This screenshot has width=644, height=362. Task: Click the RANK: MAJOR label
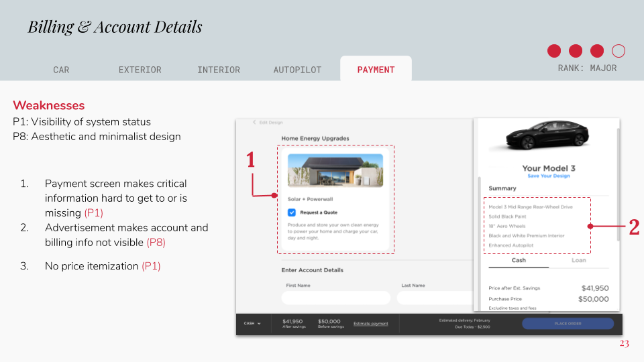pyautogui.click(x=587, y=68)
